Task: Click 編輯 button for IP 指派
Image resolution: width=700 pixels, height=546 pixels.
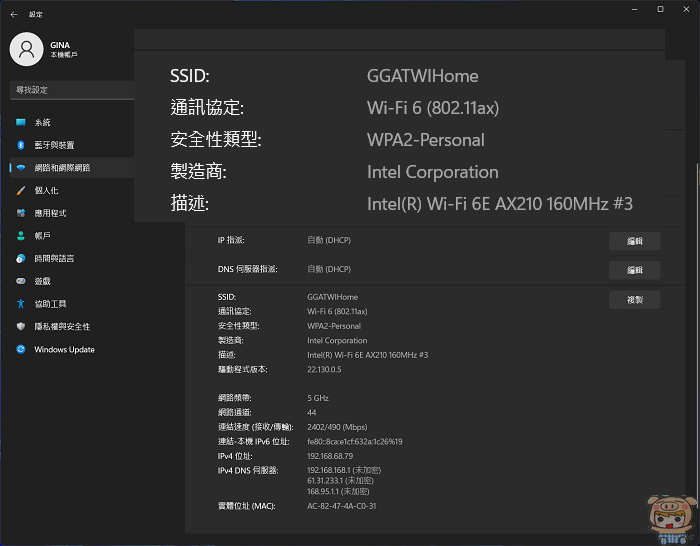Action: click(635, 241)
